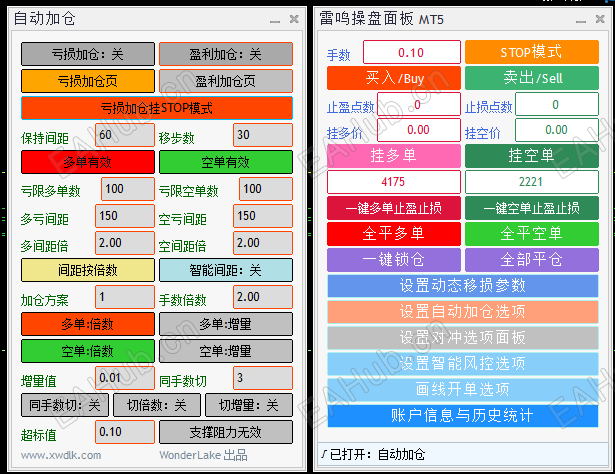Toggle 盈利加仓 profit add-position switch
615x474 pixels.
(226, 54)
